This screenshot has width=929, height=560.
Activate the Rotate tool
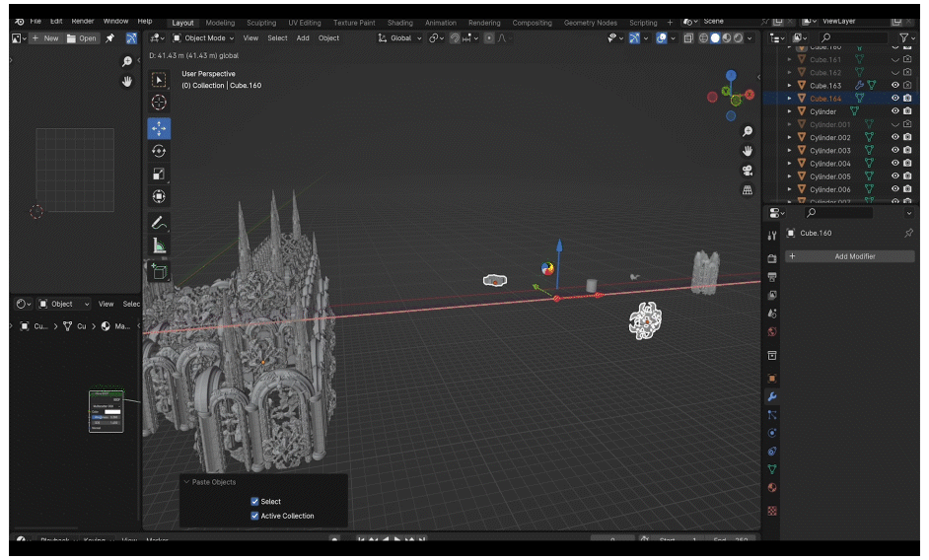pos(159,151)
